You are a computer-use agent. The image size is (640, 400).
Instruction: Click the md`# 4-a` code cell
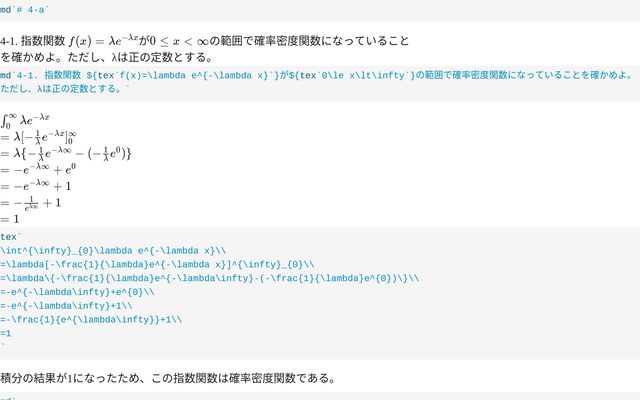(x=22, y=9)
